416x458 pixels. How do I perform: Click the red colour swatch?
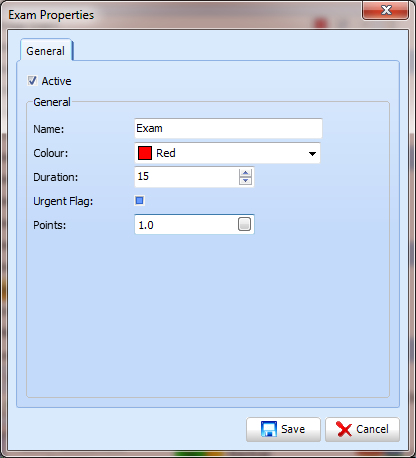click(x=145, y=153)
